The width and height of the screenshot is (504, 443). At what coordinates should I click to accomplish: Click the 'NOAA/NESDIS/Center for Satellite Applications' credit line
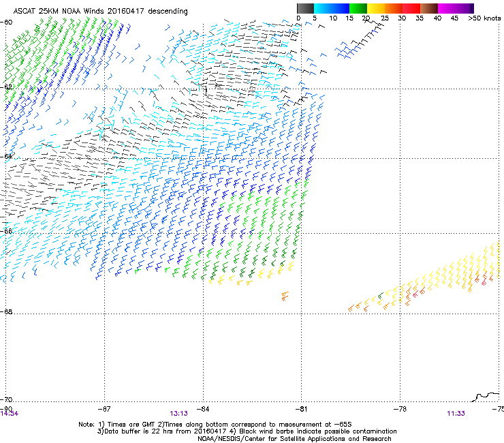294,439
